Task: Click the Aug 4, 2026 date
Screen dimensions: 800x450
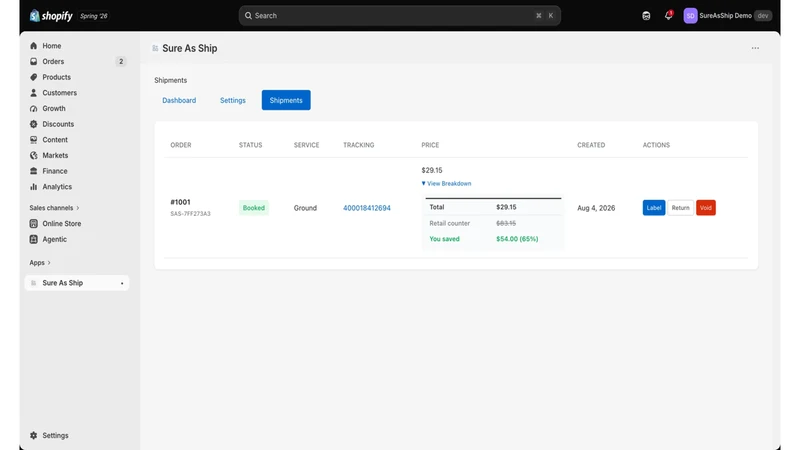Action: (x=596, y=208)
